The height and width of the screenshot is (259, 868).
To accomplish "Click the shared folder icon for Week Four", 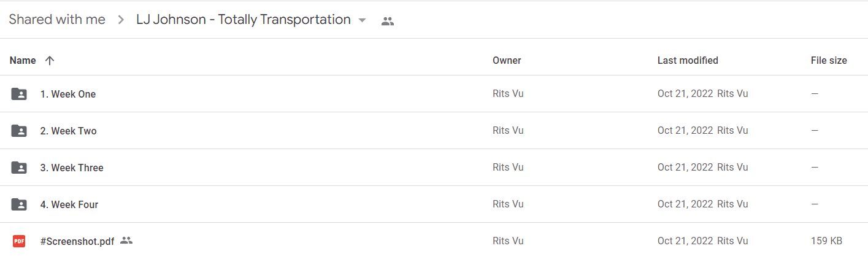I will tap(19, 204).
